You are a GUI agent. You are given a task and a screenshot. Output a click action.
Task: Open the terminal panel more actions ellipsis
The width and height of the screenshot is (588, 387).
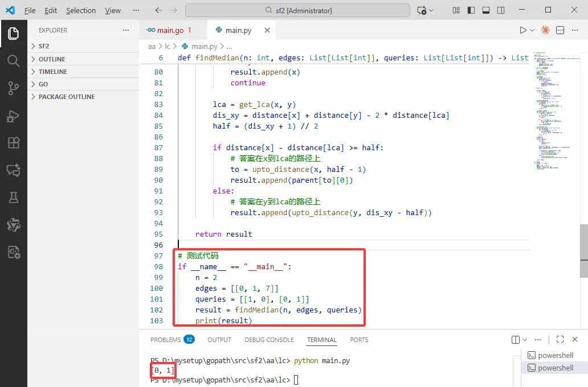(x=538, y=339)
